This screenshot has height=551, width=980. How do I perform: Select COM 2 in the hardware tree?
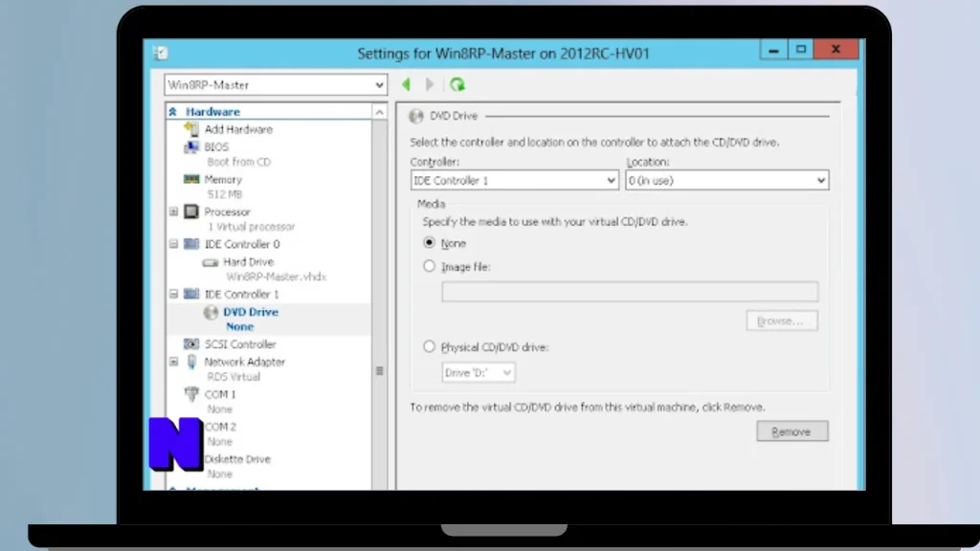tap(221, 427)
